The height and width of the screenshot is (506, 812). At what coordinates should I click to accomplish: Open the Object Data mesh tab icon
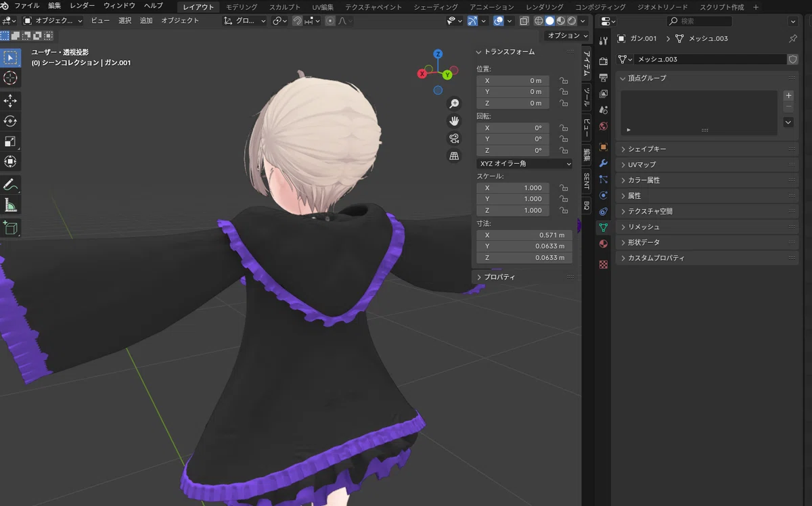(x=604, y=227)
